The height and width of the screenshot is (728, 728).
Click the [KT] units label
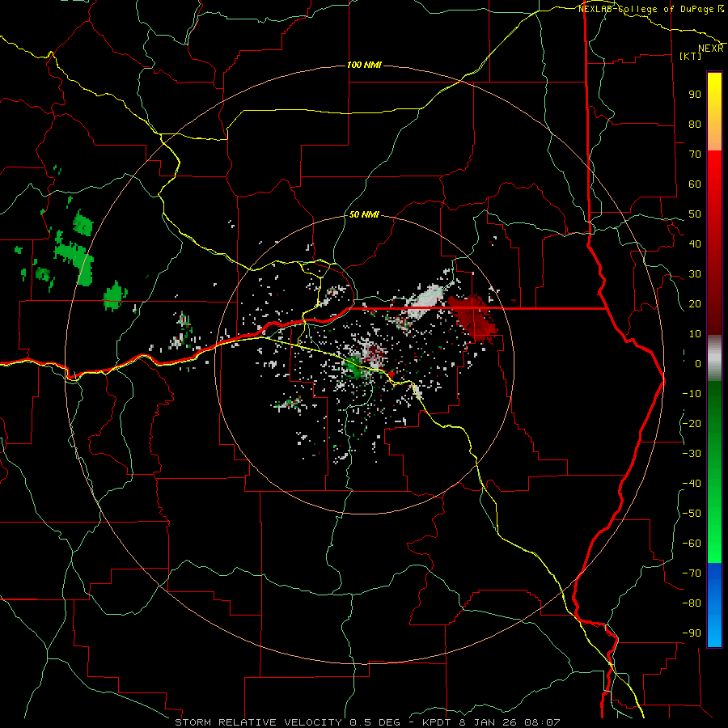coord(691,56)
